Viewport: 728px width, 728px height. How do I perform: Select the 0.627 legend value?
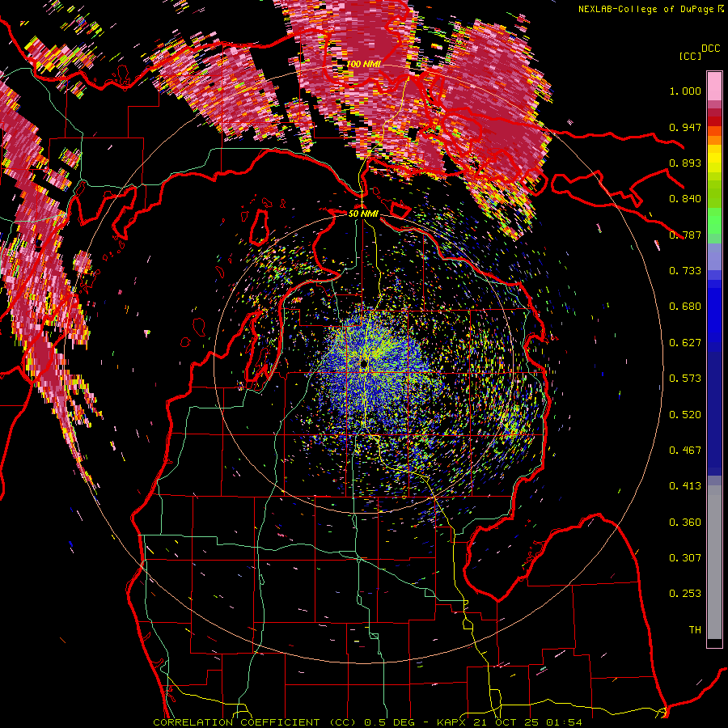(x=685, y=343)
